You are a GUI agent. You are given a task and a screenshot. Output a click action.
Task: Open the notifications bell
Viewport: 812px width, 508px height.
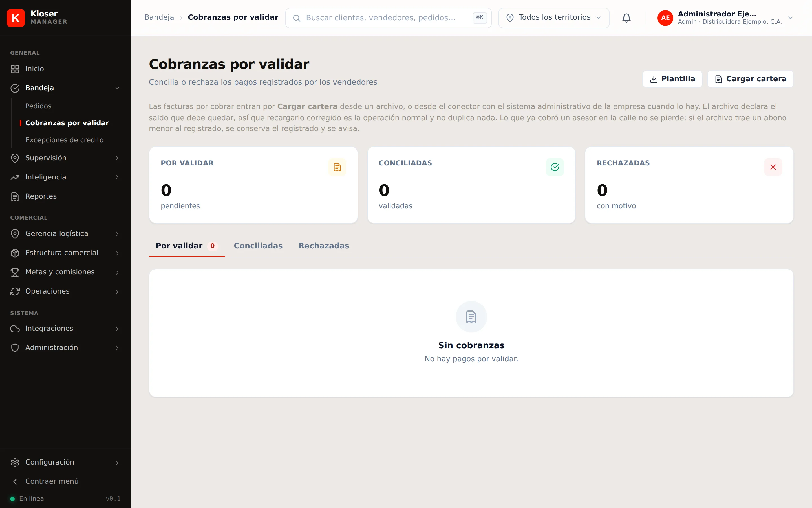pyautogui.click(x=626, y=18)
